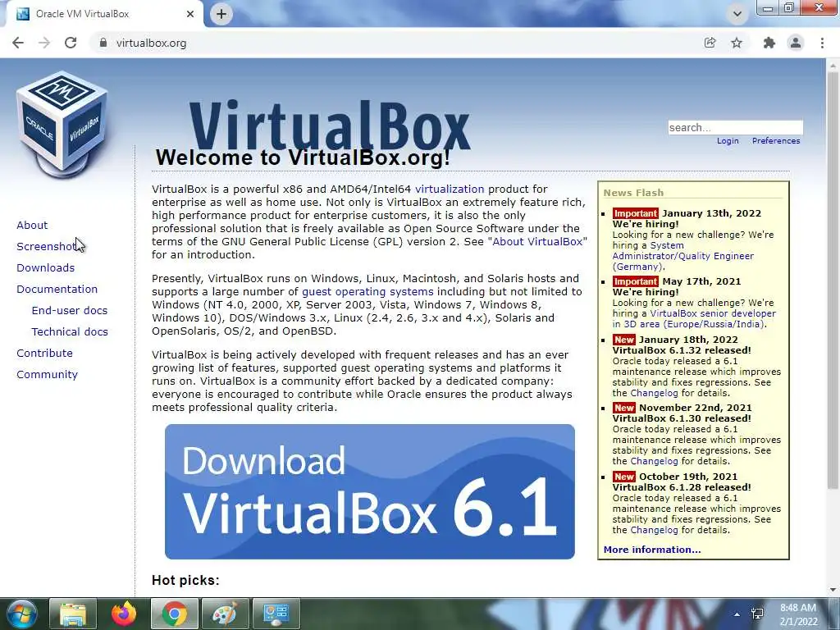Follow the "About VirtualBox" link
The width and height of the screenshot is (840, 630).
point(537,242)
